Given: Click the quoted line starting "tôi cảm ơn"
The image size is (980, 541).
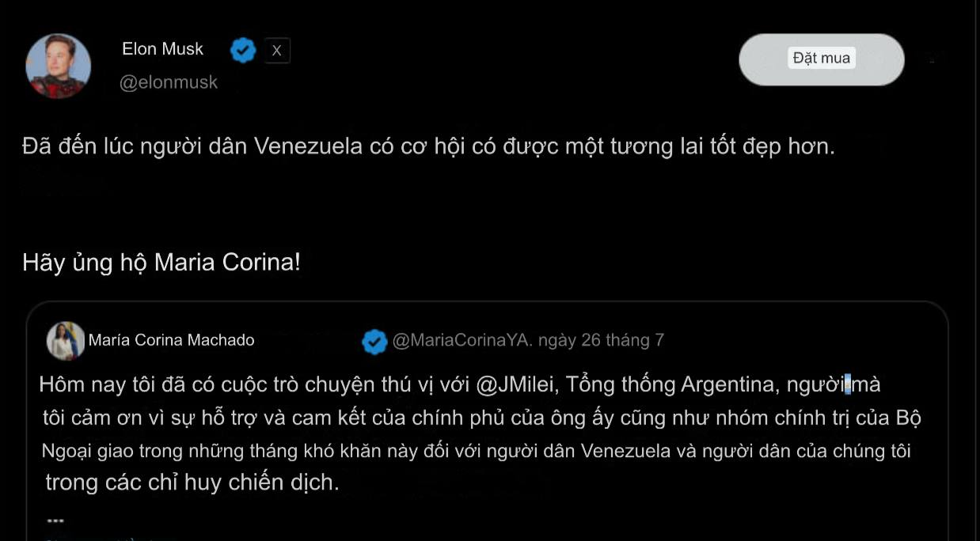Looking at the screenshot, I should pyautogui.click(x=482, y=418).
